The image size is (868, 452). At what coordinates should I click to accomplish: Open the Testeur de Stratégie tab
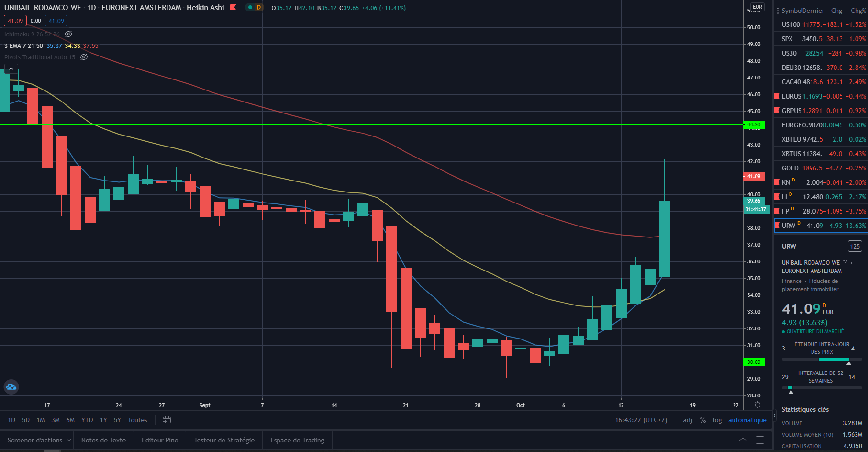[x=224, y=440]
